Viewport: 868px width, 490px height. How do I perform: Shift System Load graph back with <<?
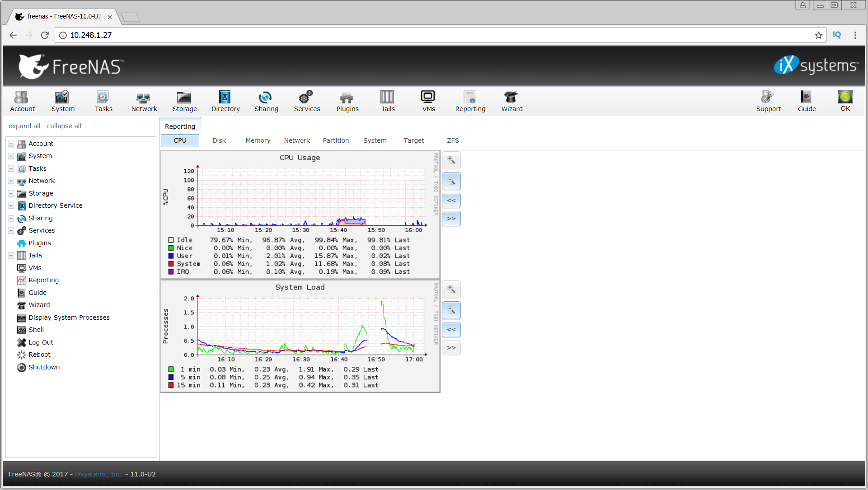pos(451,330)
